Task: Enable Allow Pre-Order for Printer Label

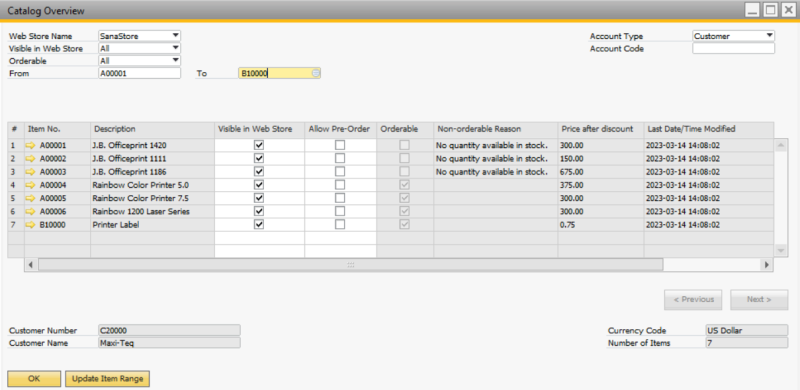Action: (340, 225)
